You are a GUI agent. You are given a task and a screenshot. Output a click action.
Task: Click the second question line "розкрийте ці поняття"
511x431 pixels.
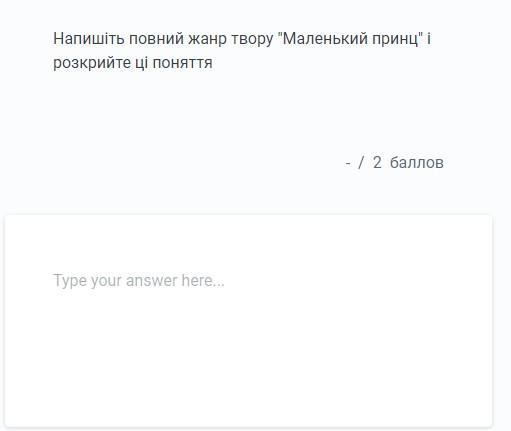pos(133,63)
